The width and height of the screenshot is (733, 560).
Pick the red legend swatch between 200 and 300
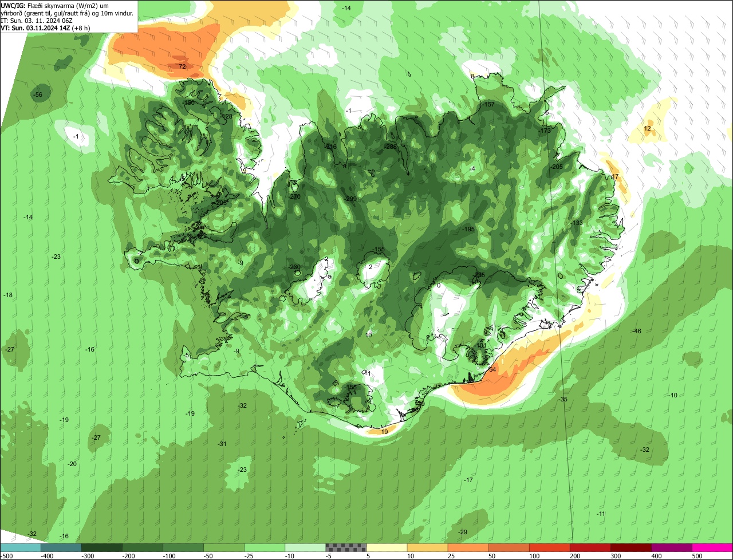click(590, 547)
